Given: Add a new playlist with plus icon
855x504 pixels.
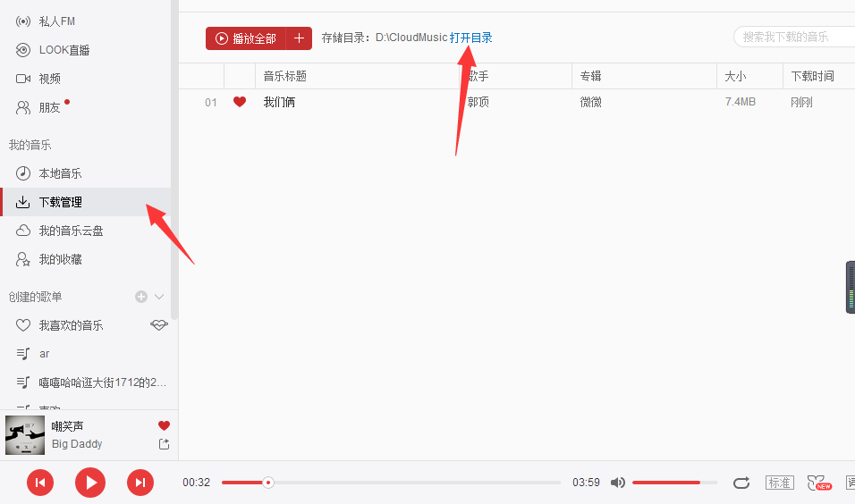Looking at the screenshot, I should (141, 297).
